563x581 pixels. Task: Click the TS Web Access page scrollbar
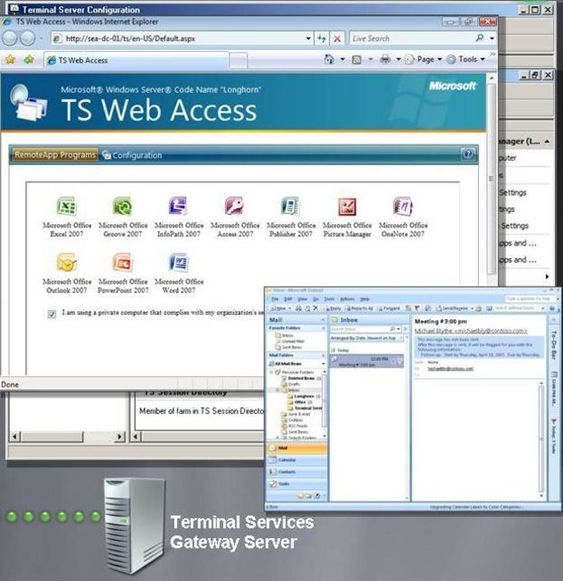(x=491, y=178)
